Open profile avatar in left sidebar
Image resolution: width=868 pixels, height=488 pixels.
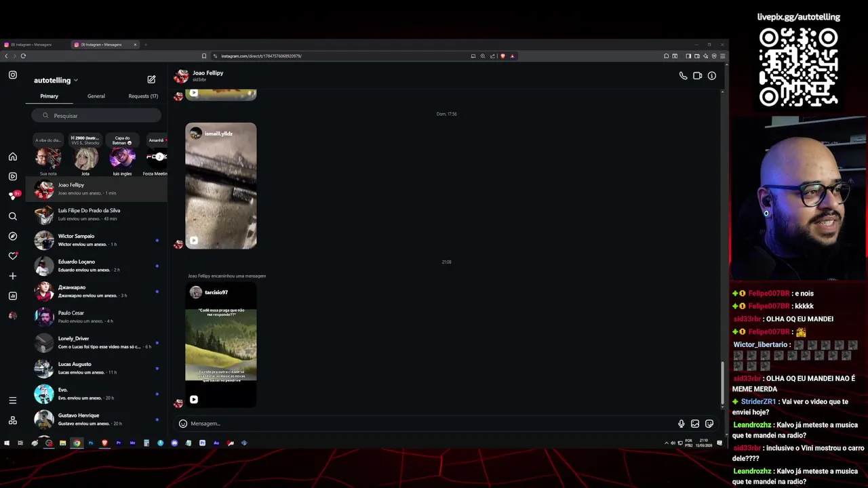12,316
